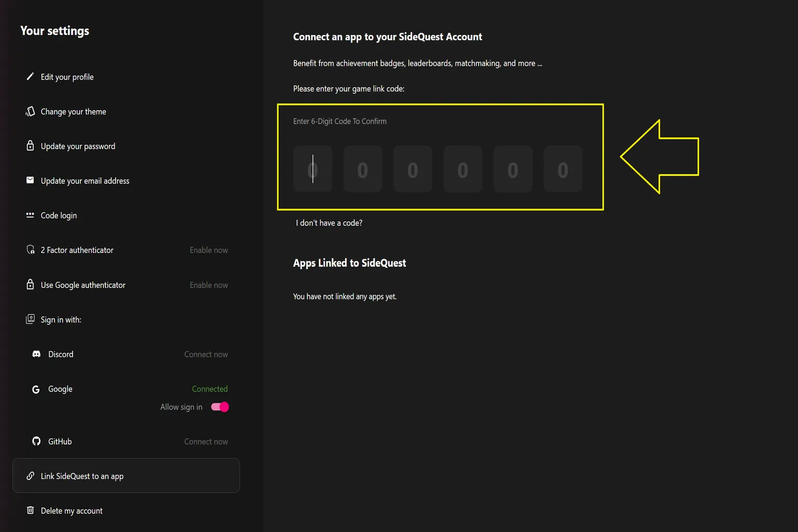Click Enable now for Google authenticator
The image size is (798, 532).
tap(209, 285)
